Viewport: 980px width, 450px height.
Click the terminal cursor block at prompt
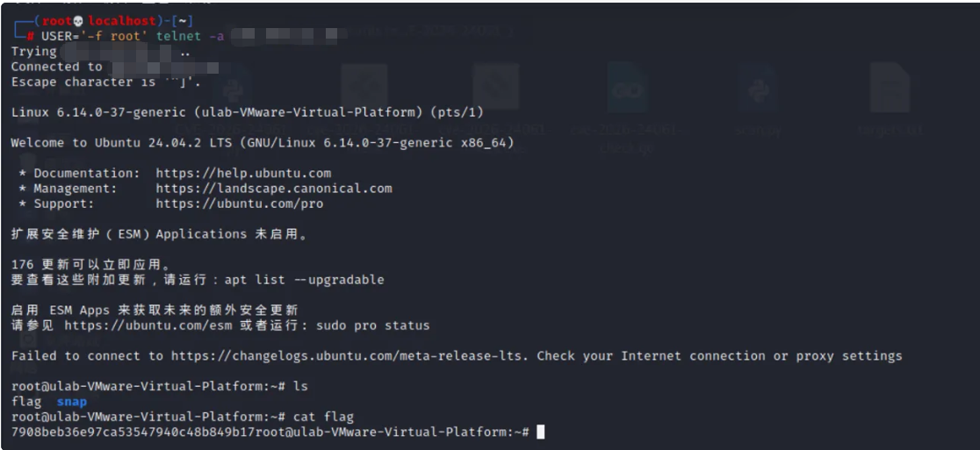pos(541,432)
